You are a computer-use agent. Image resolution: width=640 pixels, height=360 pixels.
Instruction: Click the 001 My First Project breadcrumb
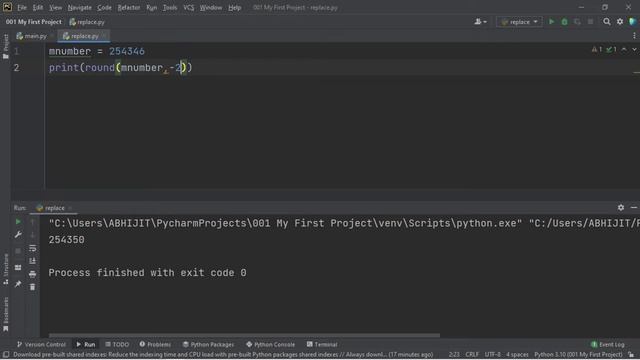[33, 22]
